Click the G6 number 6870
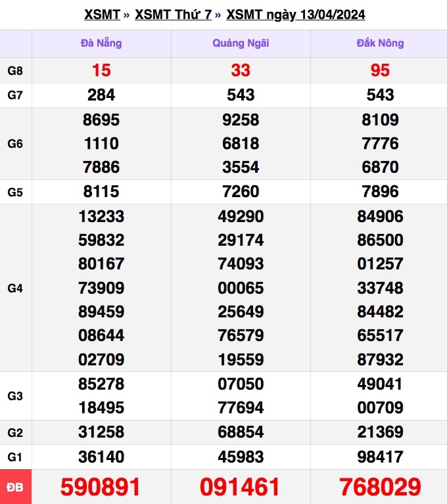 (380, 167)
